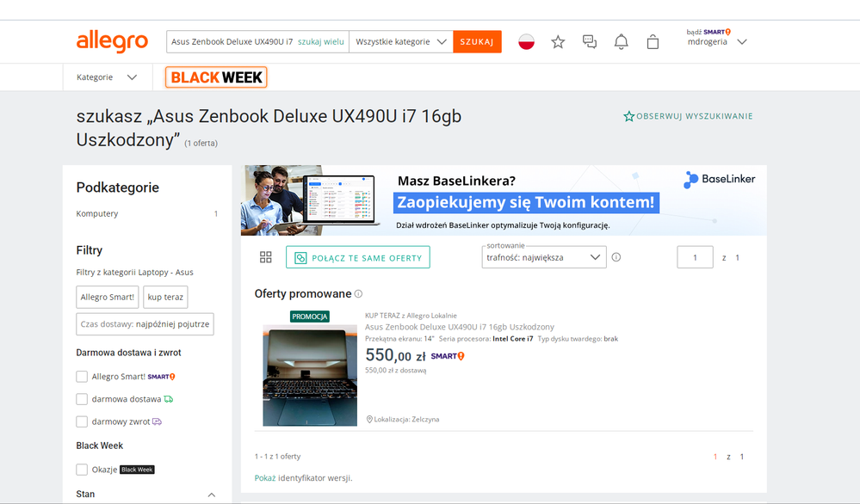The image size is (860, 504).
Task: Click the Allegro logo
Action: coord(112,41)
